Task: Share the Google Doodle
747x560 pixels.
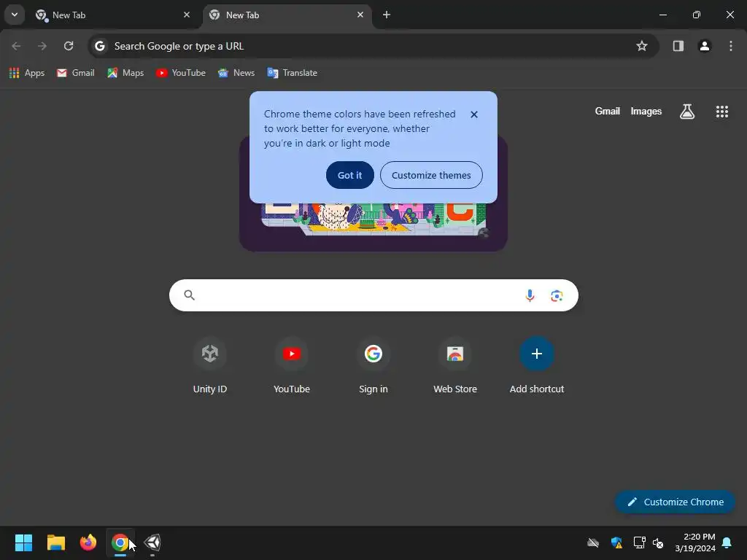Action: tap(484, 233)
